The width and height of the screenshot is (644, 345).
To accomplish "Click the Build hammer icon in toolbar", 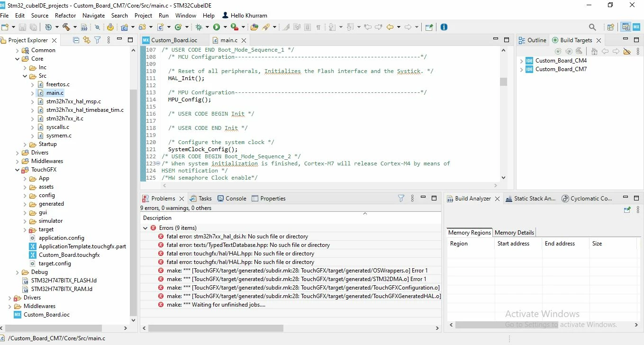I will click(66, 27).
